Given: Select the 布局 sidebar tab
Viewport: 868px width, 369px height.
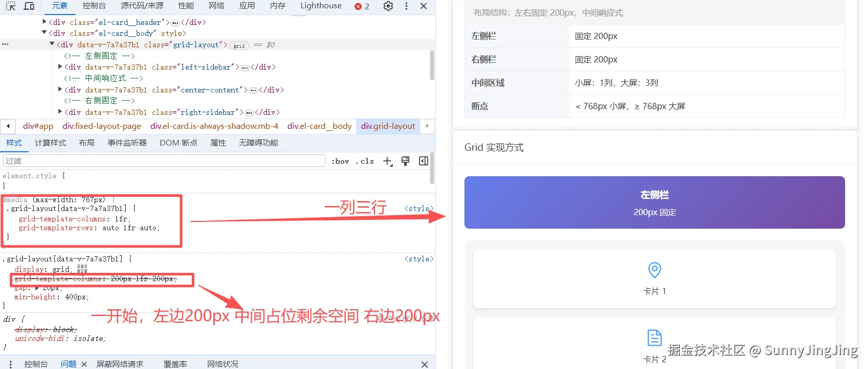Looking at the screenshot, I should click(x=87, y=143).
